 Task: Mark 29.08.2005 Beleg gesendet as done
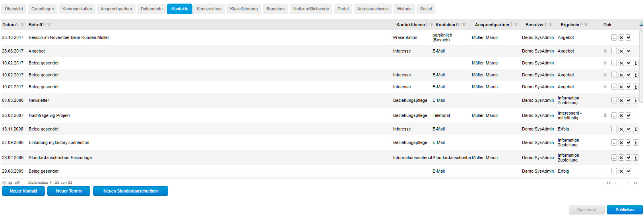(628, 171)
